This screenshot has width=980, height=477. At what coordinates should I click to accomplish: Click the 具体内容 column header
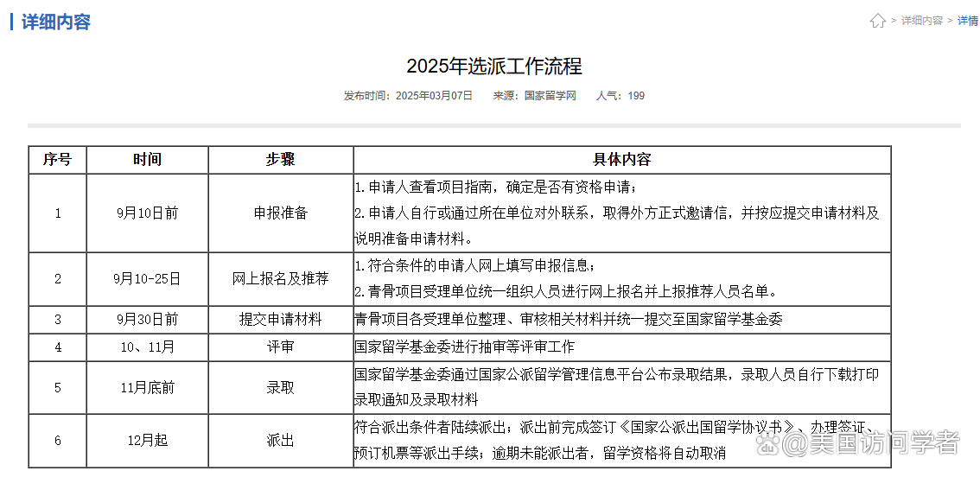(622, 159)
